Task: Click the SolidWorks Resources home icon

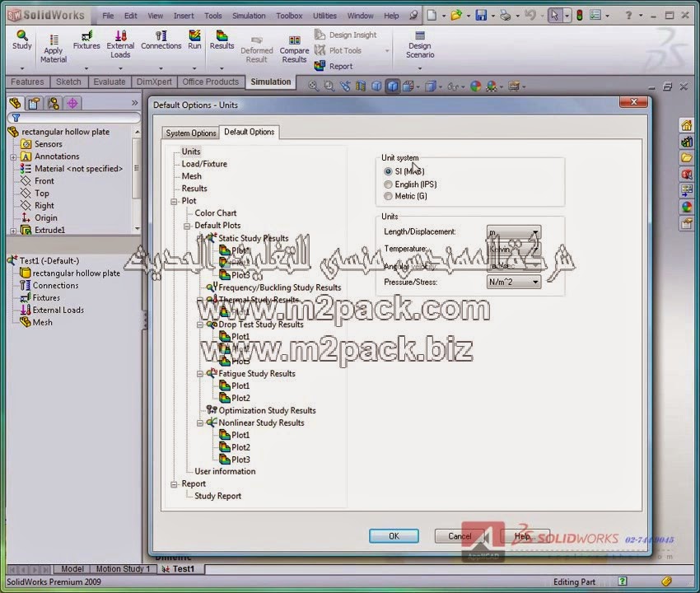Action: [687, 125]
